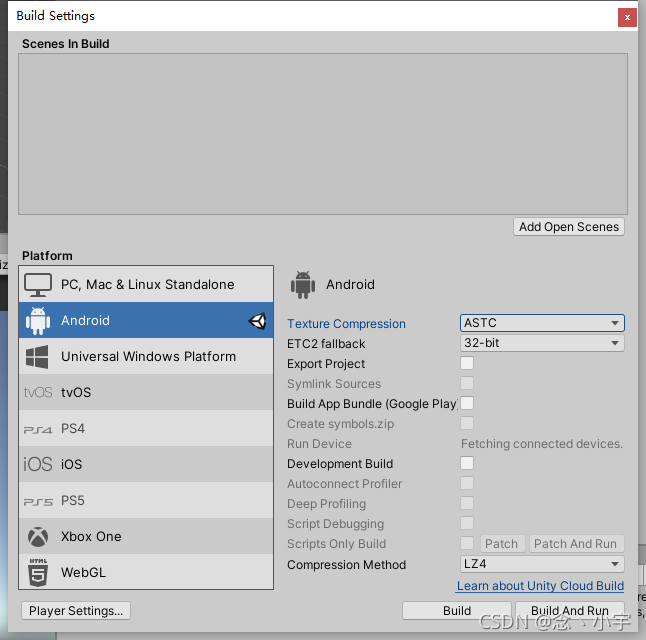Open Player Settings...
Screen dimensions: 646x640
click(x=76, y=610)
